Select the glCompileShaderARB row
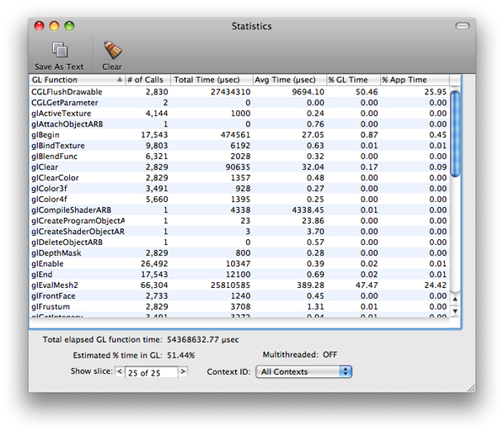 pyautogui.click(x=239, y=210)
